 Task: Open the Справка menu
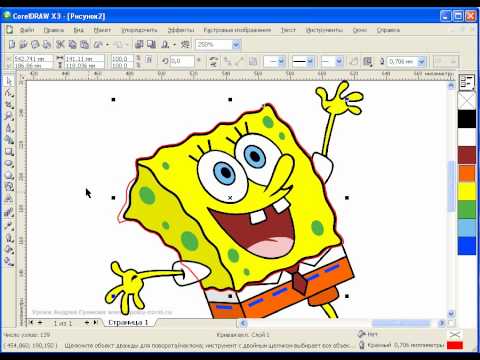coord(388,30)
